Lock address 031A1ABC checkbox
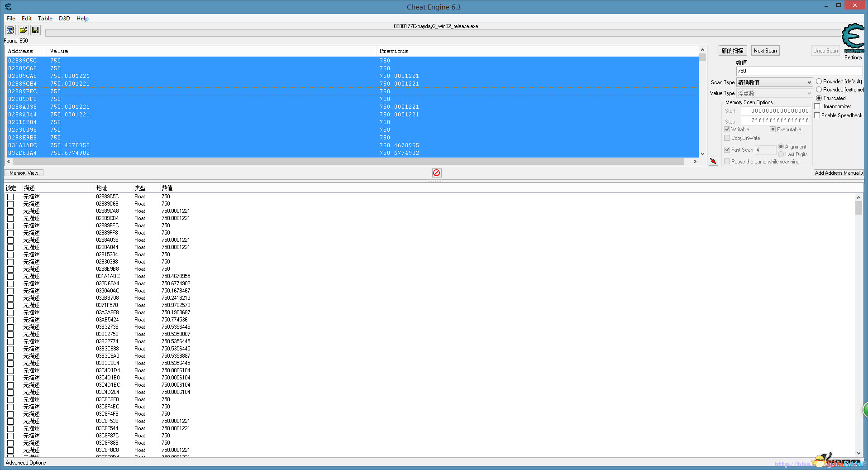The width and height of the screenshot is (868, 470). [x=10, y=277]
